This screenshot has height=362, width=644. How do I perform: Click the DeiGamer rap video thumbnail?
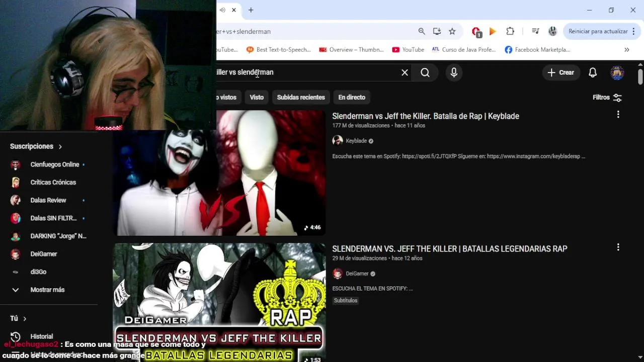(x=219, y=302)
